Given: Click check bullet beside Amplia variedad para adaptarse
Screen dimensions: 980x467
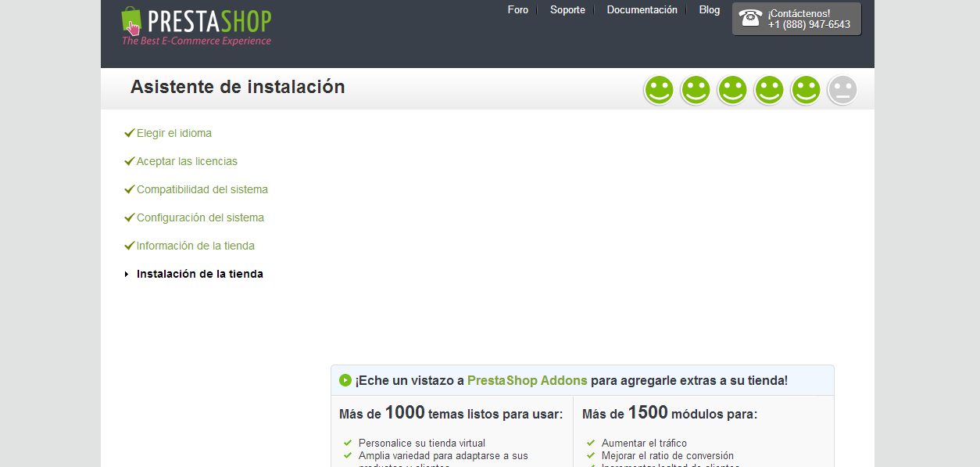Looking at the screenshot, I should pos(348,455).
